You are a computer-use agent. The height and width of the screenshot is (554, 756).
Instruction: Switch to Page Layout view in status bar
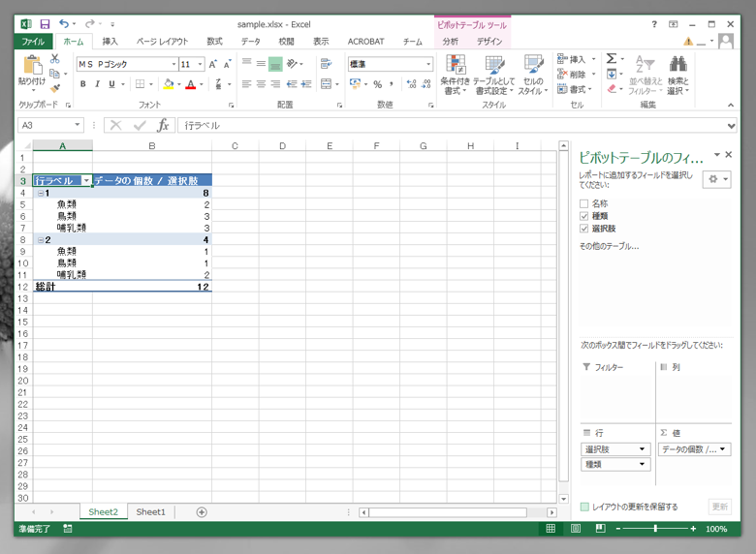pyautogui.click(x=575, y=529)
